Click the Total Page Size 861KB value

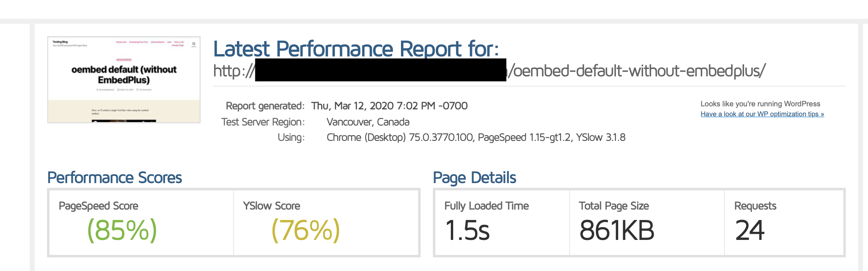tap(617, 230)
